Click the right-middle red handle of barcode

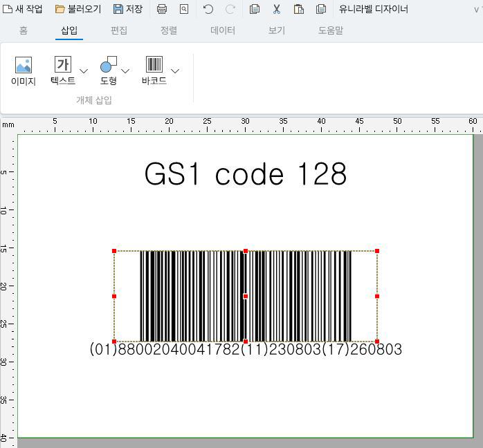[377, 297]
